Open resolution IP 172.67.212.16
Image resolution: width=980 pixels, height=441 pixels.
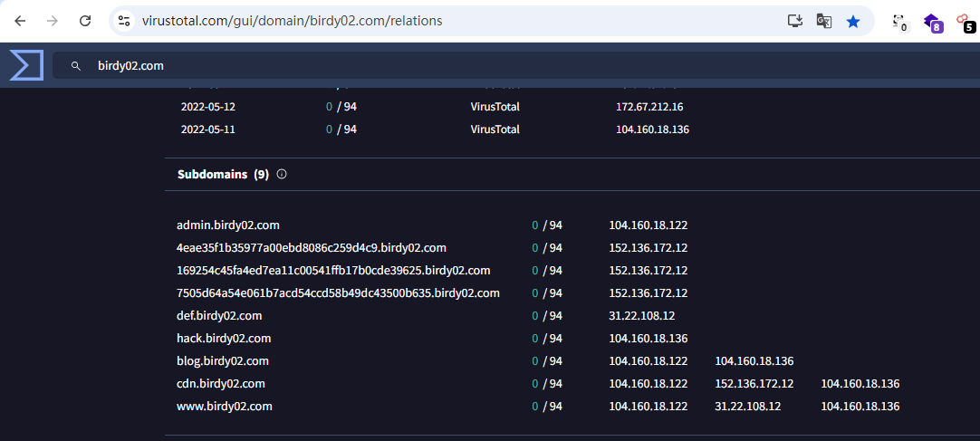(649, 107)
